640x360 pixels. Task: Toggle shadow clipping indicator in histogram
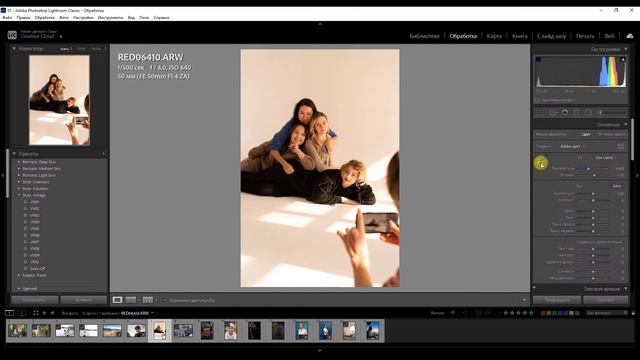[538, 60]
